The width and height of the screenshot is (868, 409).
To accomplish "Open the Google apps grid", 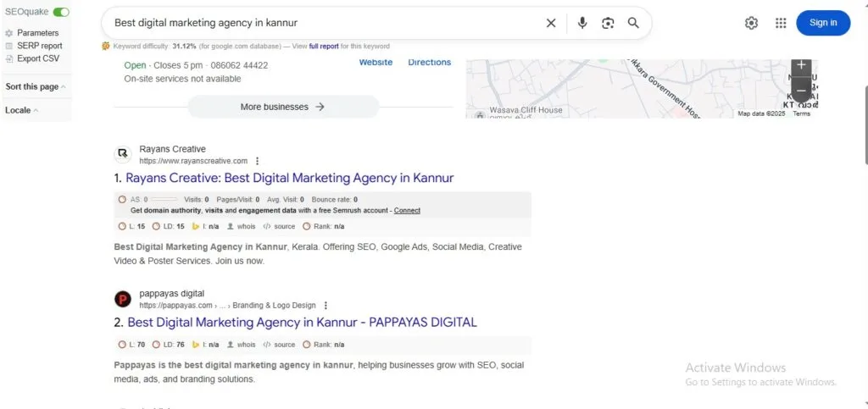I will tap(781, 23).
